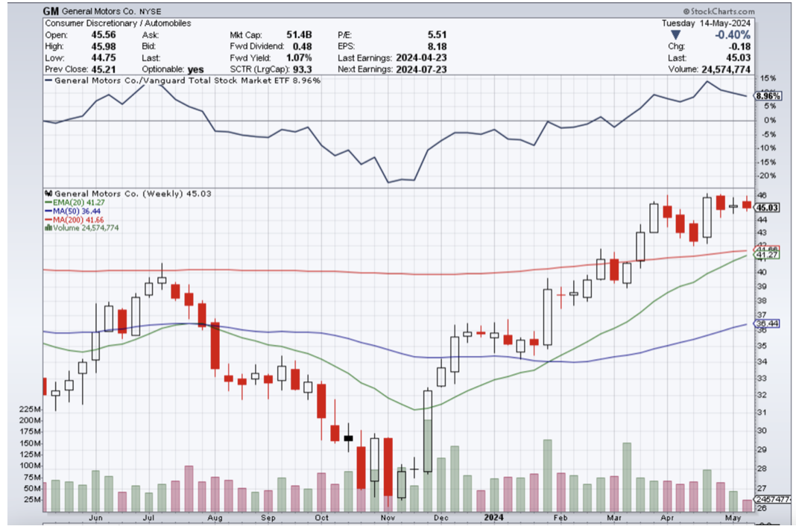The width and height of the screenshot is (796, 532).
Task: Click the 41.27 EMA axis tag
Action: [767, 256]
